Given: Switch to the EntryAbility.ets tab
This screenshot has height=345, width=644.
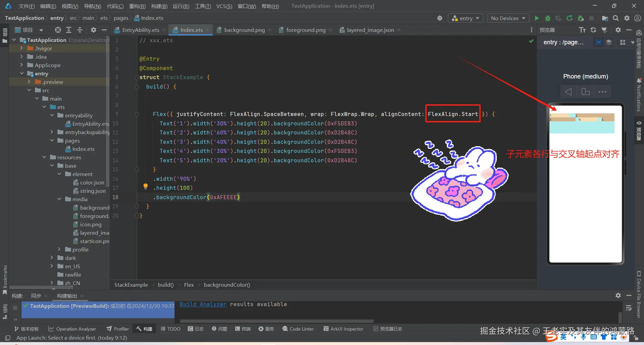Looking at the screenshot, I should (x=141, y=30).
